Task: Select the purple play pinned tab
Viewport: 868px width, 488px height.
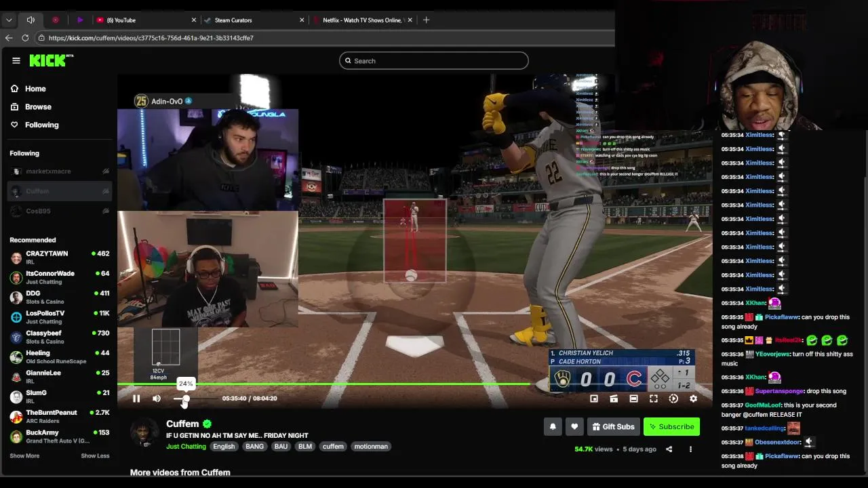Action: coord(80,20)
